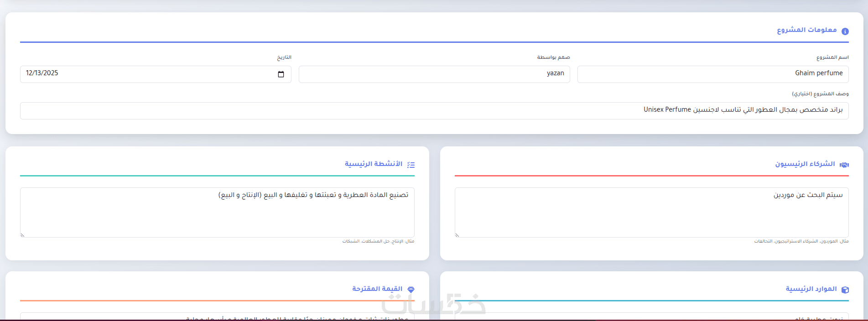Click the وصف المشروع (اختياري) label
868x321 pixels.
[x=820, y=94]
